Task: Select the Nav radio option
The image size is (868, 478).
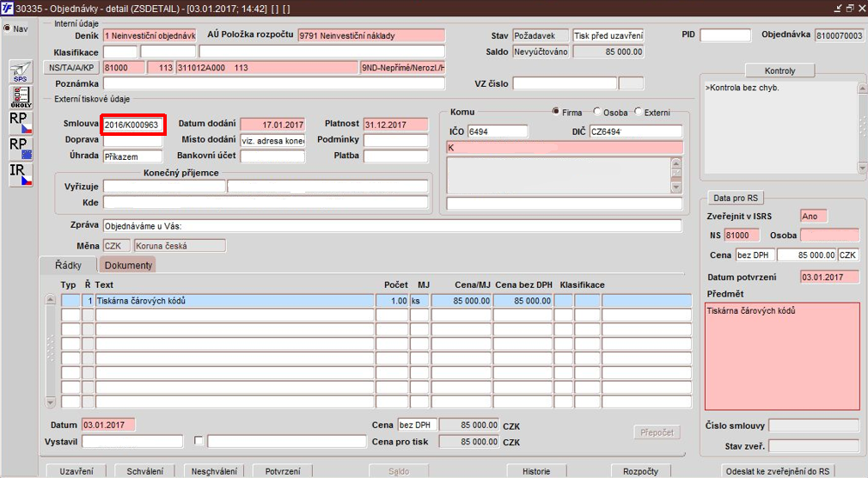Action: coord(7,28)
